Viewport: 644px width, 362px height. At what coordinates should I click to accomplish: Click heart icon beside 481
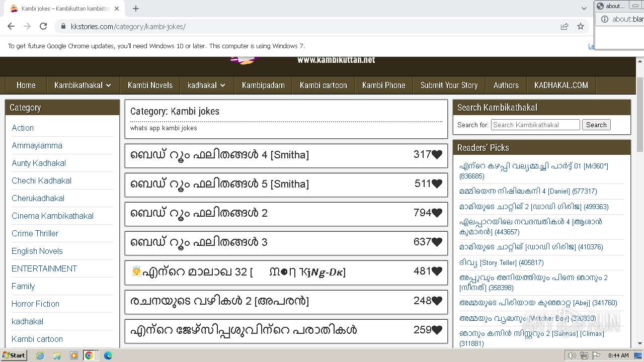pos(437,271)
